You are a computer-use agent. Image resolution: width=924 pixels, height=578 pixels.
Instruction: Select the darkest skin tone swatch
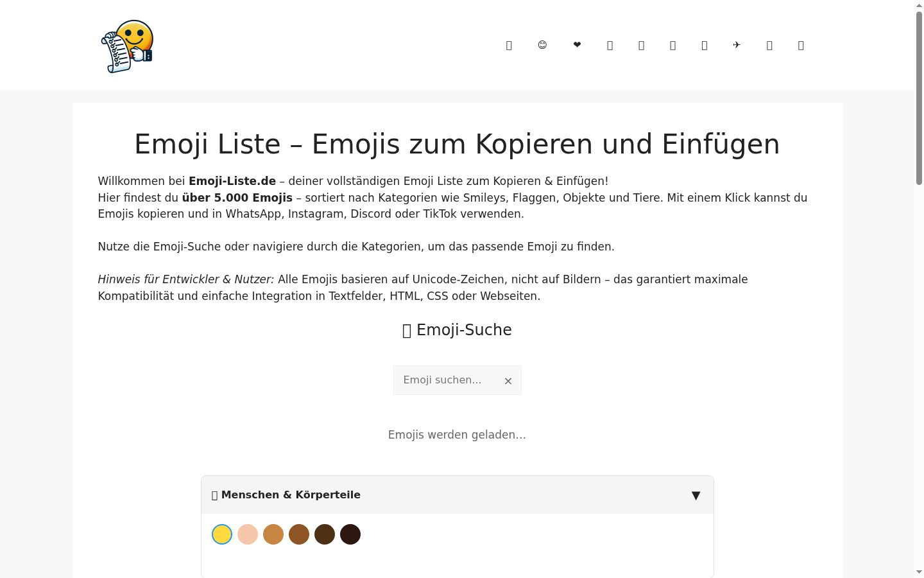click(350, 534)
